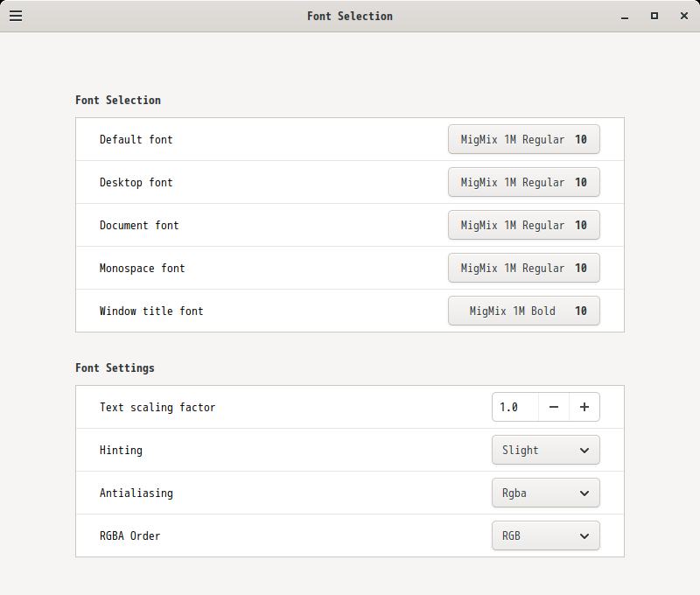Click the Font Settings section heading
Screen dimensions: 700x595
pos(115,367)
